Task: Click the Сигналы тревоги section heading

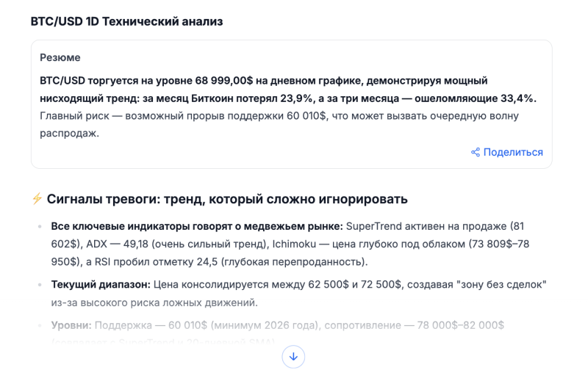Action: tap(226, 199)
